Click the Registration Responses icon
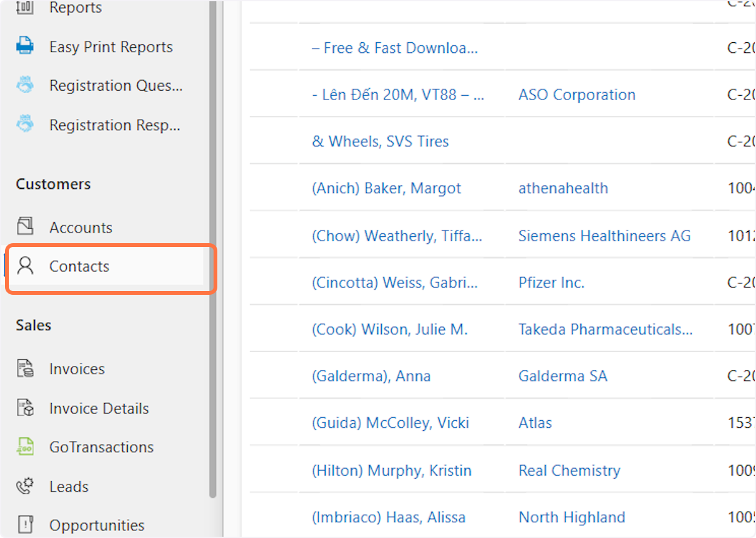 (x=25, y=125)
